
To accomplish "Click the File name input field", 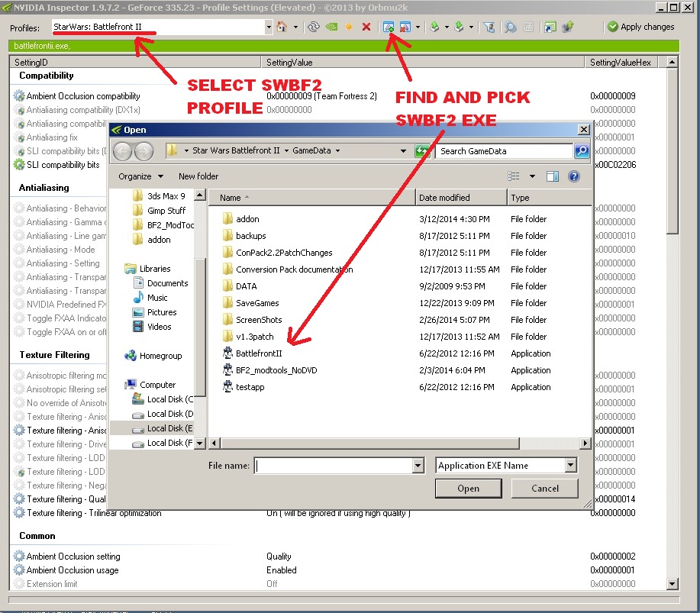I will pos(334,466).
